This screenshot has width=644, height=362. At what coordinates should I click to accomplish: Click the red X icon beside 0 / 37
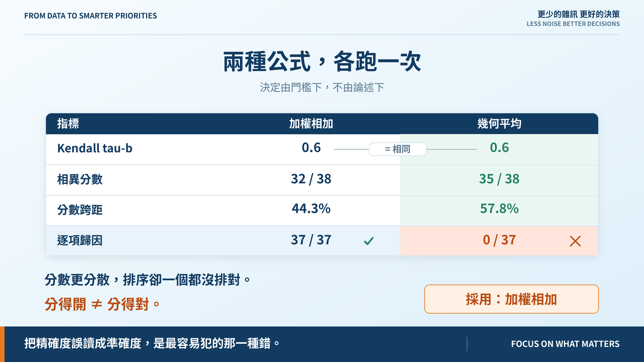click(575, 241)
